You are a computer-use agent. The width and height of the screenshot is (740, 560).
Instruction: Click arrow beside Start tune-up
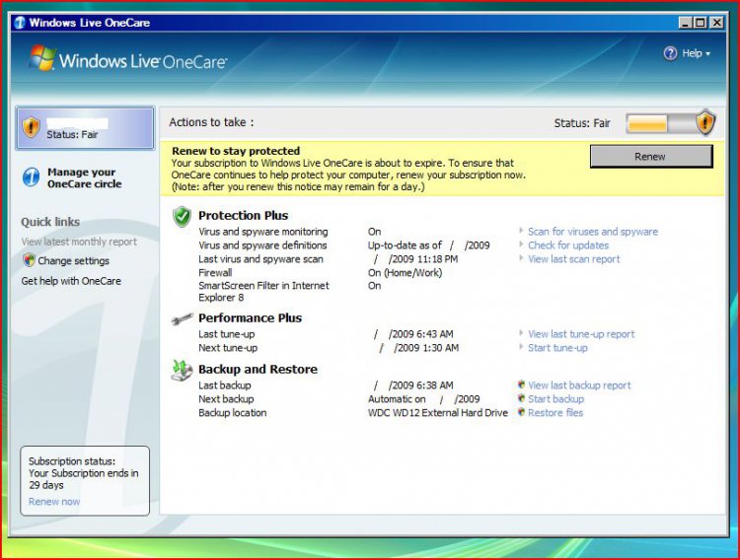pyautogui.click(x=521, y=347)
